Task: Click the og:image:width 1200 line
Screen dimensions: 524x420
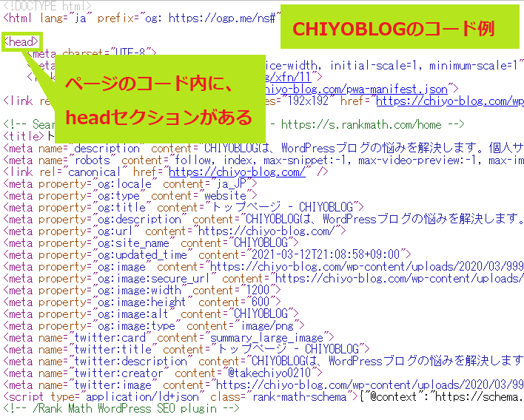Action: pyautogui.click(x=142, y=290)
